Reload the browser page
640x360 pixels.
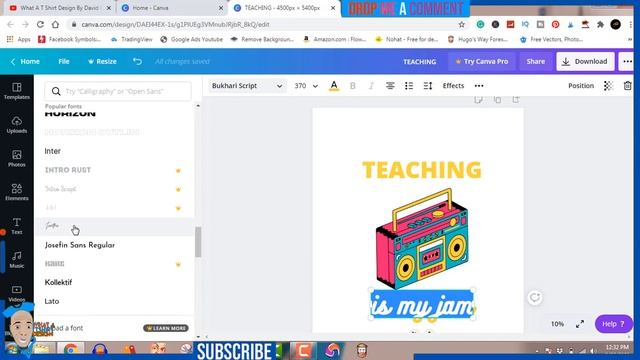tap(40, 24)
